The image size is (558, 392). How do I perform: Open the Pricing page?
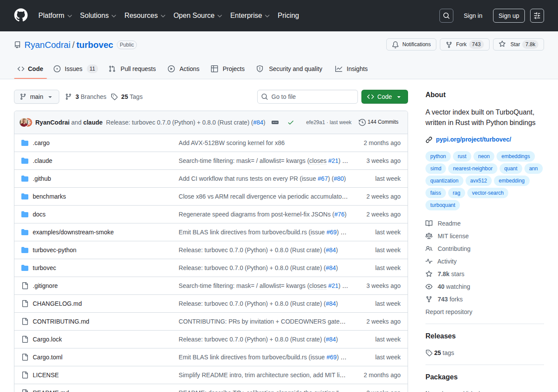288,16
